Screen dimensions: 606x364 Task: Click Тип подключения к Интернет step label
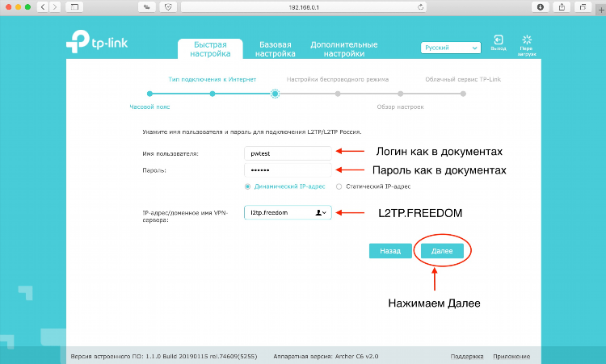point(213,79)
